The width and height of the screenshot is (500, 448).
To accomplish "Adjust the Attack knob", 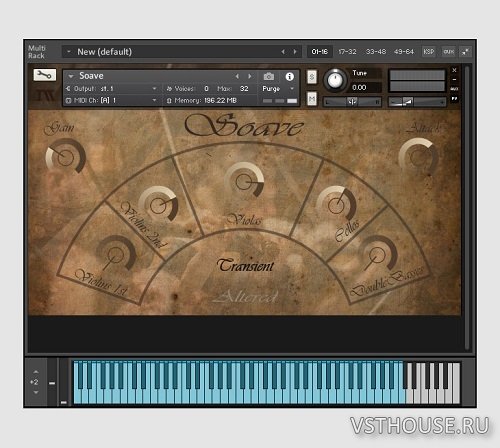I will pos(418,157).
